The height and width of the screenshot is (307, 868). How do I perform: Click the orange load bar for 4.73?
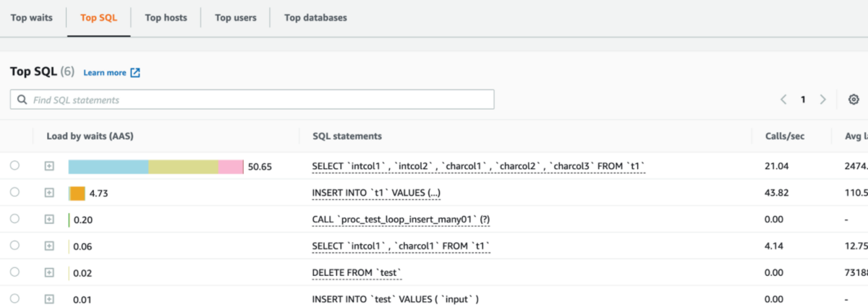[x=77, y=193]
